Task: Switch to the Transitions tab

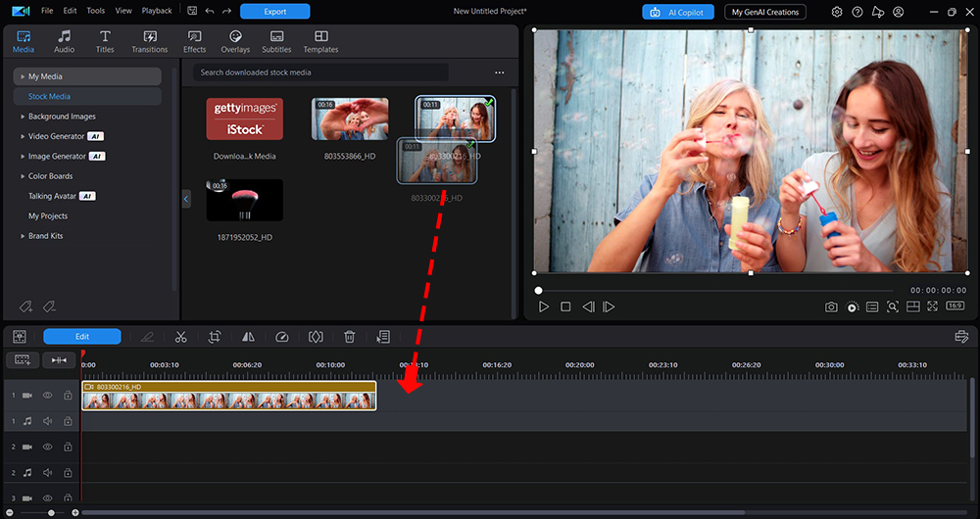Action: tap(150, 41)
